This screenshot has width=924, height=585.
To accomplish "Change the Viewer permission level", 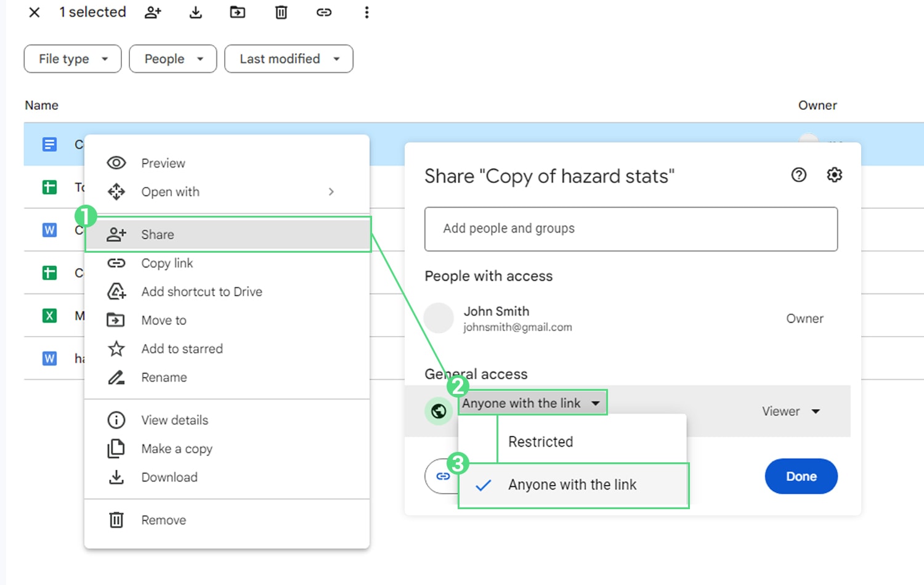I will [792, 411].
